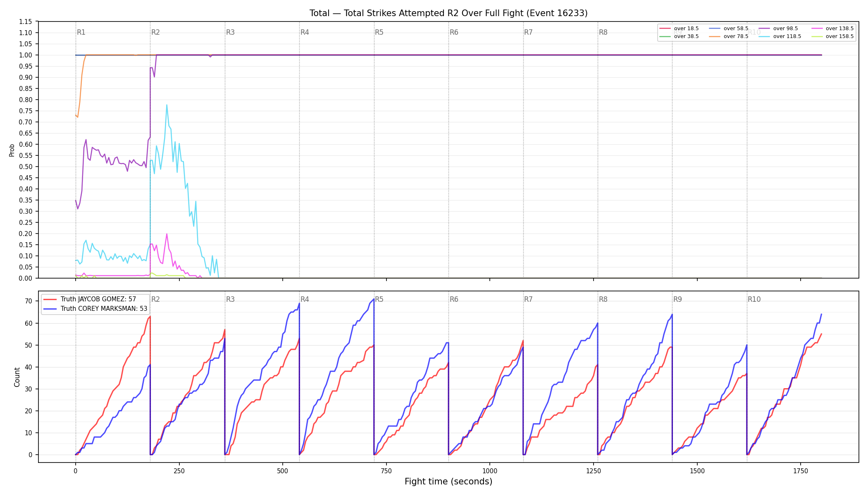Click the 0.50 tick on the Prob axis
The height and width of the screenshot is (496, 868).
[25, 167]
